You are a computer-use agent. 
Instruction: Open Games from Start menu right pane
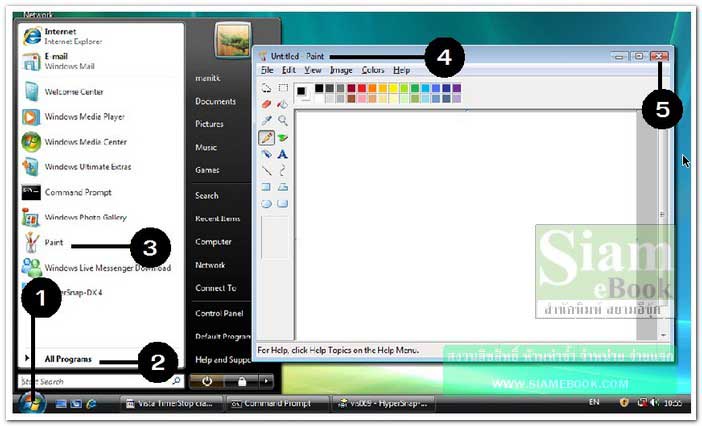pyautogui.click(x=207, y=170)
